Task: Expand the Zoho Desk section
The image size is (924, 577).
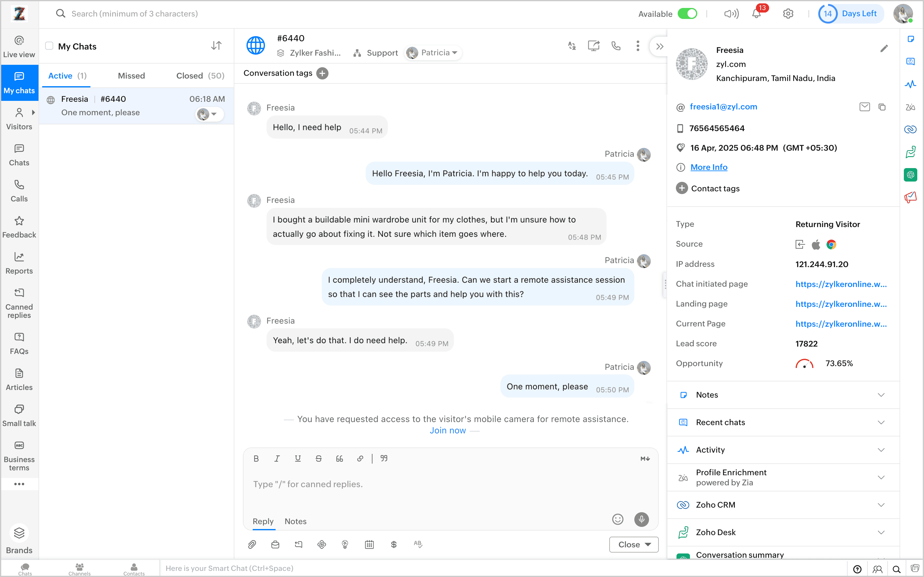Action: tap(783, 532)
